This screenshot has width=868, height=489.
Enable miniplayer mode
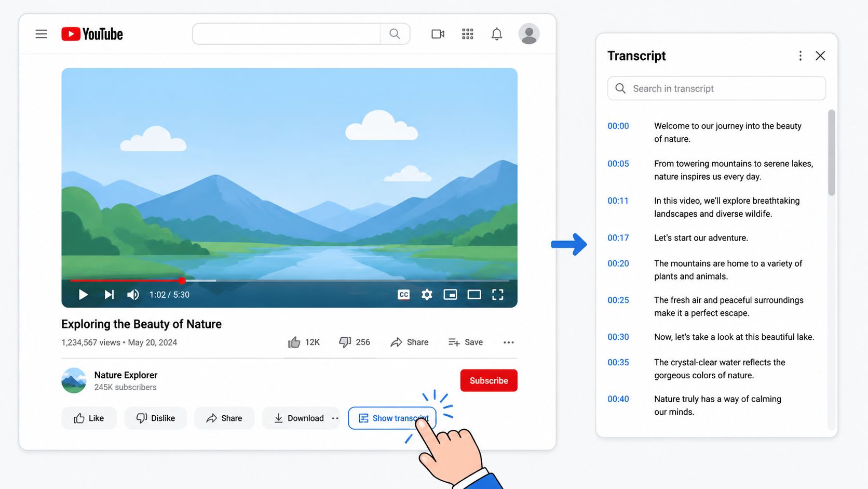(x=450, y=295)
